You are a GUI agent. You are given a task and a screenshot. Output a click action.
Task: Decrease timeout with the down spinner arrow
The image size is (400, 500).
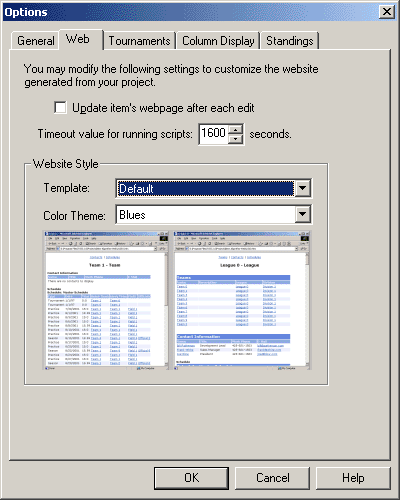tap(236, 139)
